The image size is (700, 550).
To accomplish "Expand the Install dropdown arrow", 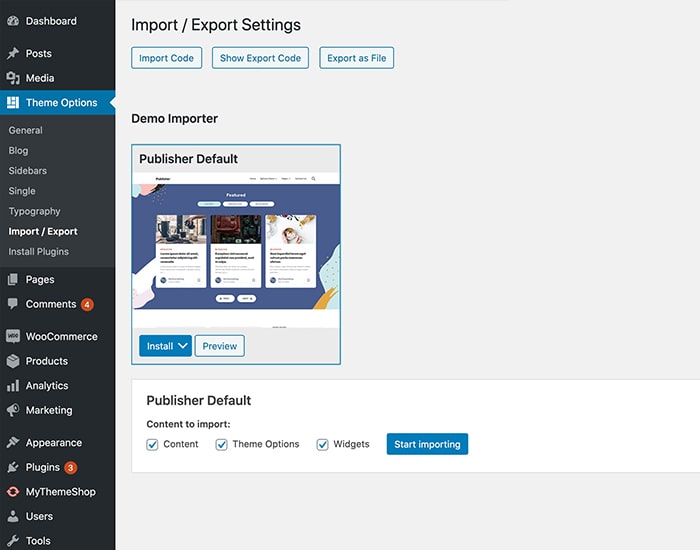I will click(x=183, y=346).
